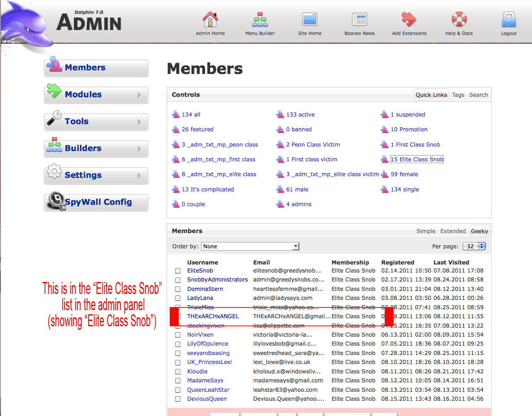Viewport: 532px width, 416px height.
Task: Click the icon beside 133 active
Action: tap(280, 114)
